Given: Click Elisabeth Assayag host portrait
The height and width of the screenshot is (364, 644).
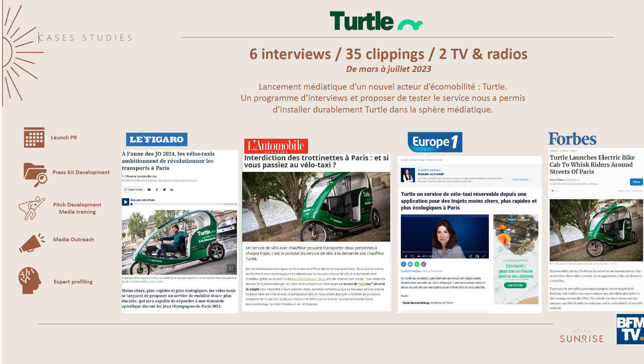Looking at the screenshot, I should pyautogui.click(x=408, y=175).
